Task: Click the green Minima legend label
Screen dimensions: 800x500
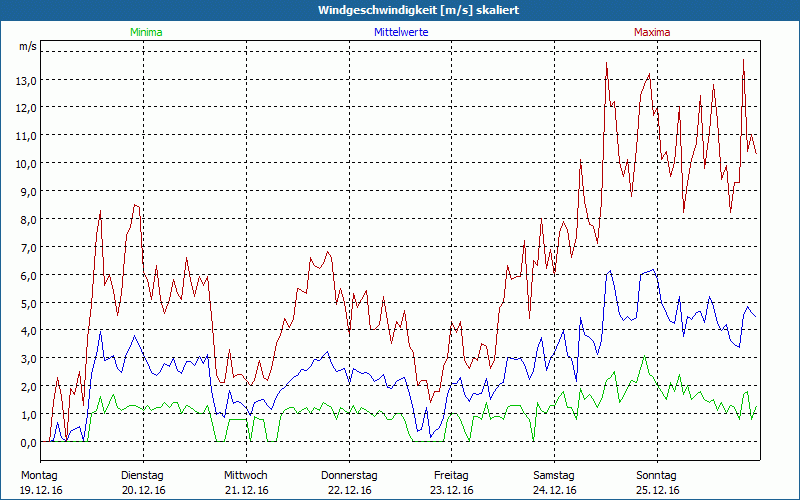Action: coord(144,32)
